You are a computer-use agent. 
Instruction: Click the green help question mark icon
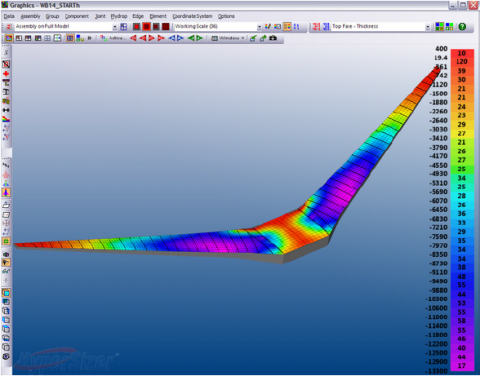[x=462, y=26]
